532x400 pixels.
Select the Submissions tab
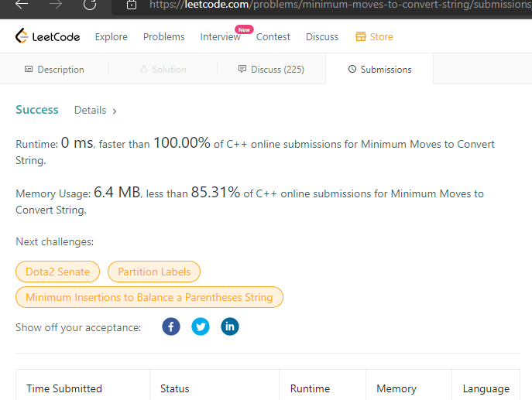(379, 70)
